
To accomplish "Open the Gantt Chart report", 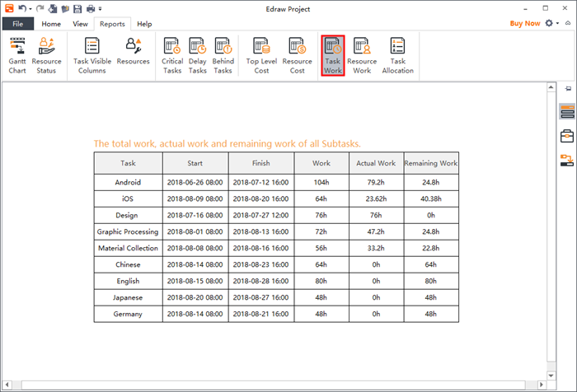I will coord(17,55).
